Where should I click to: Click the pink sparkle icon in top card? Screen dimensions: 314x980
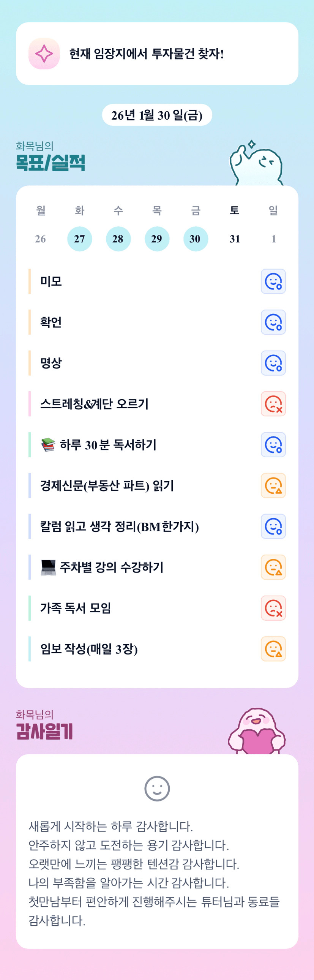point(44,54)
